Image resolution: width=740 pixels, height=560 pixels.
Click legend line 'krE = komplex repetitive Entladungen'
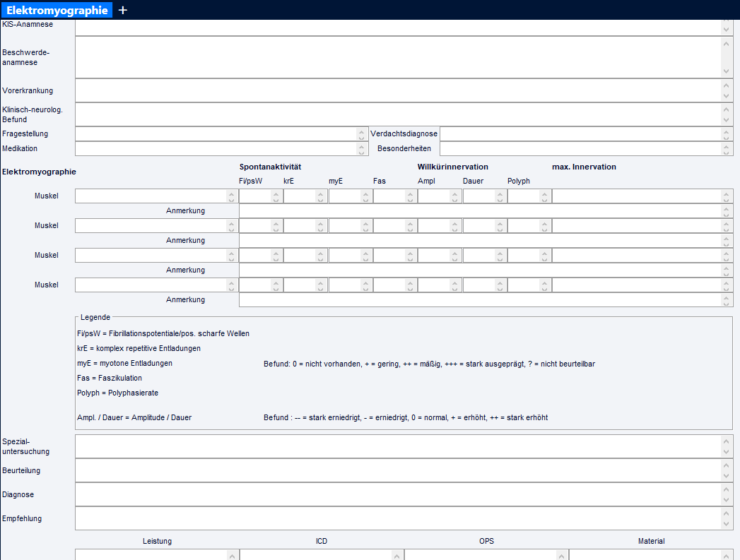[139, 348]
